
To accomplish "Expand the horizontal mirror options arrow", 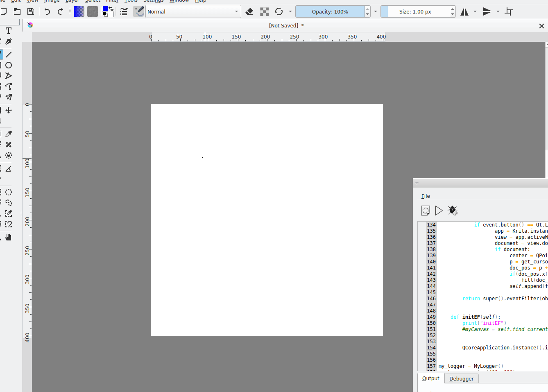I will tap(475, 12).
